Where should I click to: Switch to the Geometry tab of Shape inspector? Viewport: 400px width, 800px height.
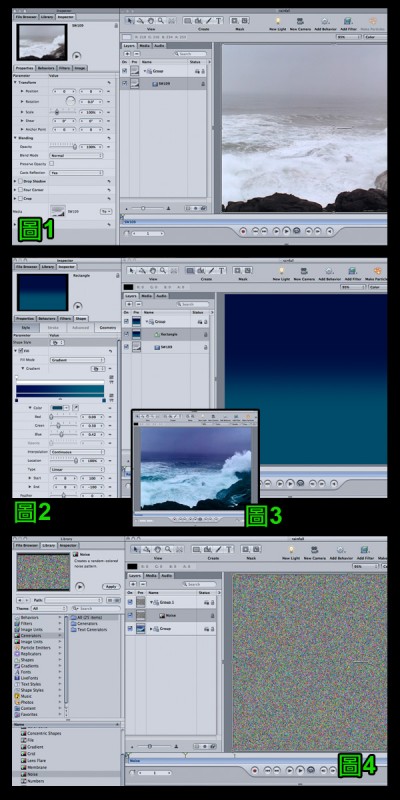tap(108, 328)
